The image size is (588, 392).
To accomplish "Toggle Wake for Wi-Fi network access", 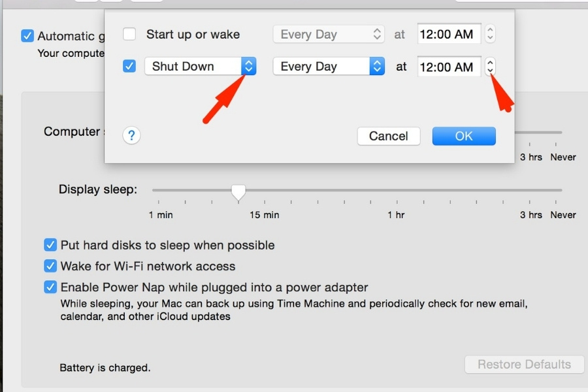I will (50, 266).
